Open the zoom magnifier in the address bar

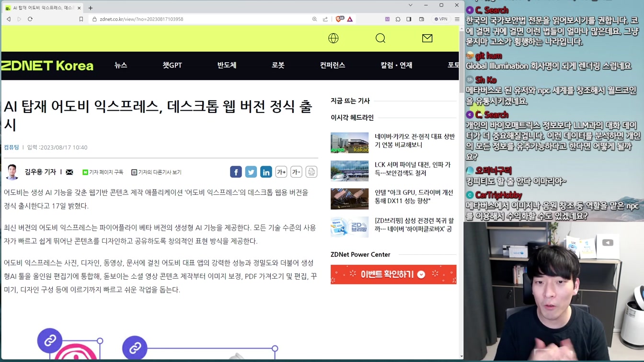point(314,19)
